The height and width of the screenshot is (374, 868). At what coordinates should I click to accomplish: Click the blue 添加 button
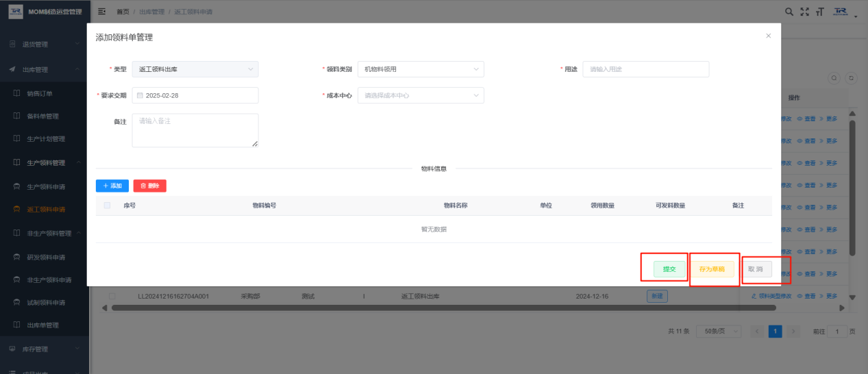pos(112,186)
